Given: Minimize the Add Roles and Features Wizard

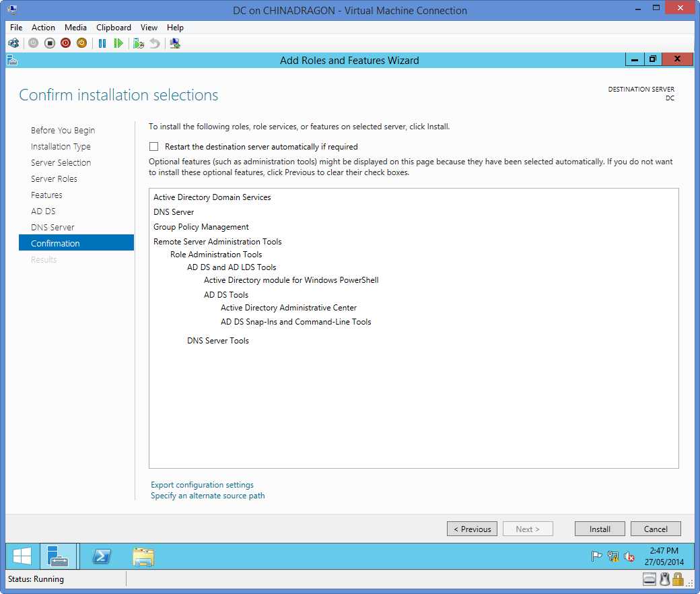Looking at the screenshot, I should [x=634, y=59].
